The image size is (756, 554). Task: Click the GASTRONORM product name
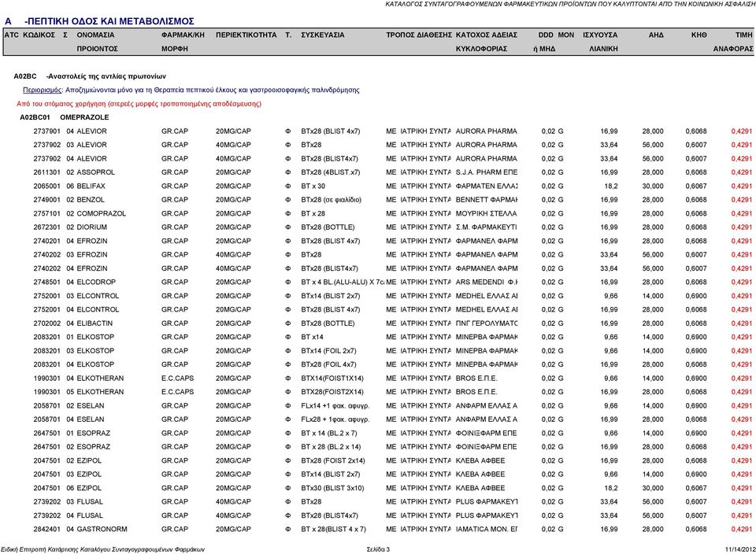[102, 529]
